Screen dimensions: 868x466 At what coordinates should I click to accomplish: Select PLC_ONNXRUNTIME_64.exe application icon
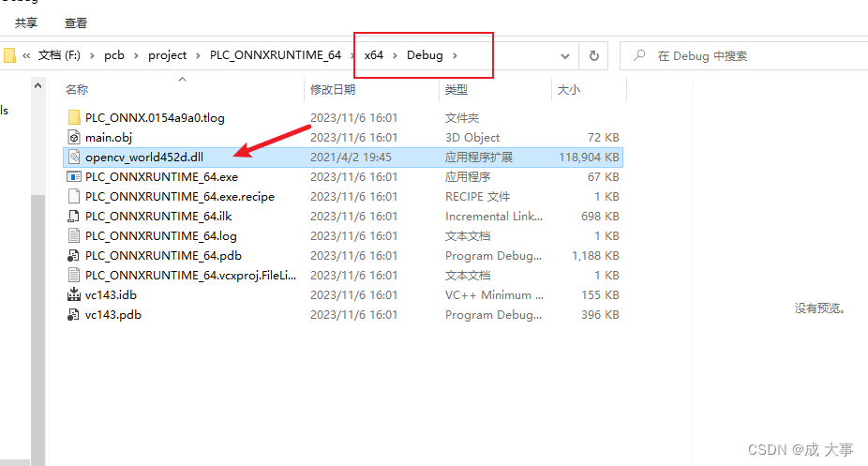point(74,176)
